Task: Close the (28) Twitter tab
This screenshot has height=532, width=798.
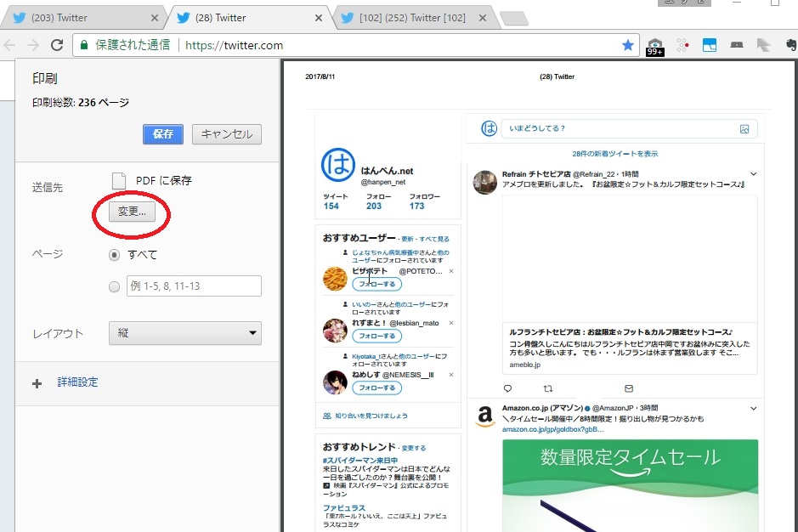Action: (319, 19)
